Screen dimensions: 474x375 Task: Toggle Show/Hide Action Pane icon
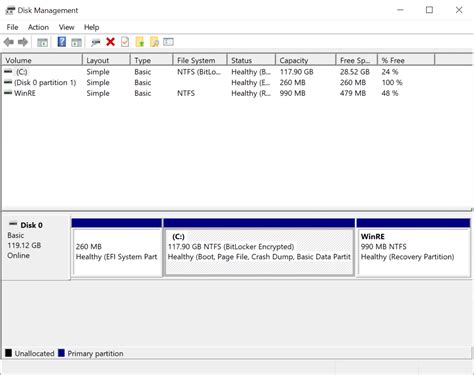pyautogui.click(x=76, y=42)
